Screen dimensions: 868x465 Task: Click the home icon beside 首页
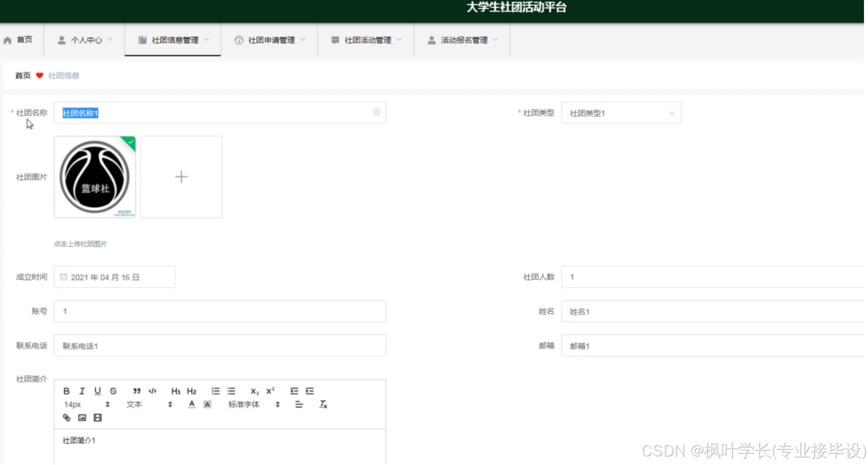(x=8, y=40)
